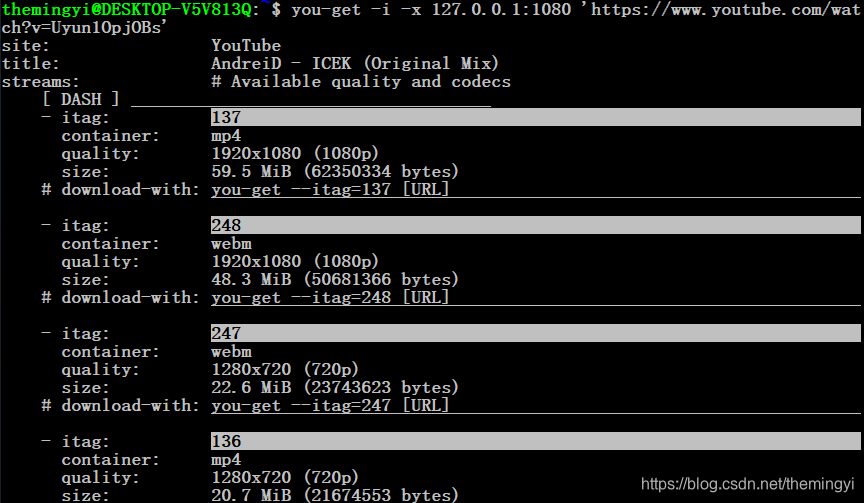Viewport: 864px width, 503px height.
Task: Click the site value YouTube
Action: (x=246, y=45)
